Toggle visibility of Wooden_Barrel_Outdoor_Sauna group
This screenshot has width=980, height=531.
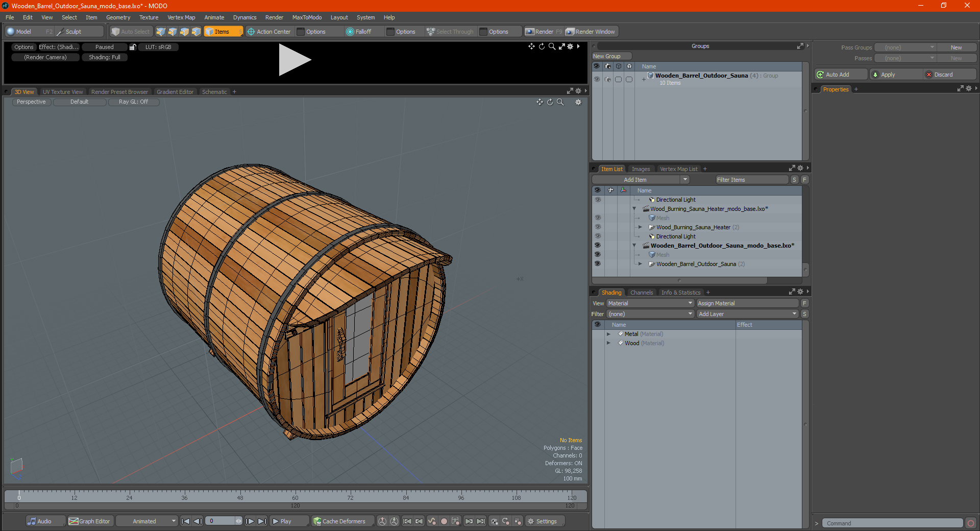pyautogui.click(x=597, y=79)
